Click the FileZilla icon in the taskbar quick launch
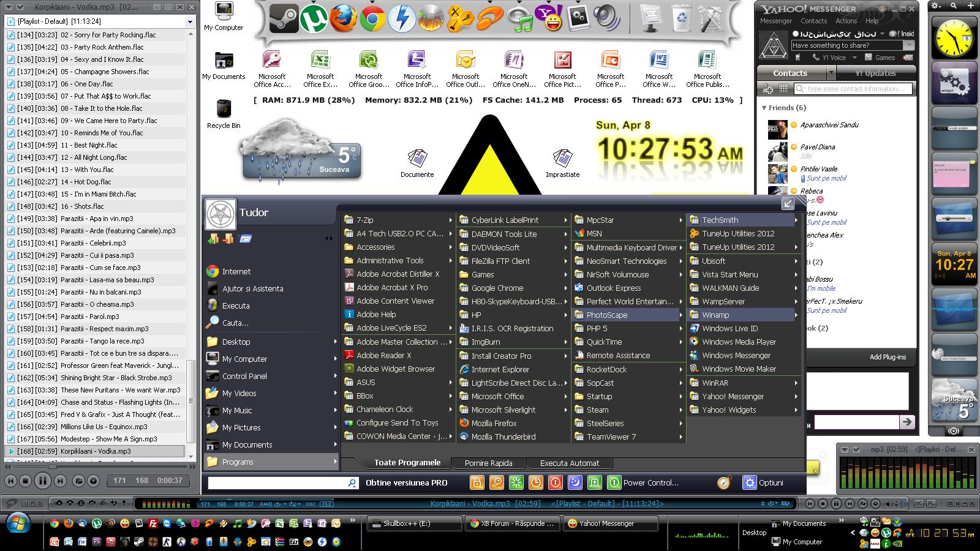Viewport: 980px width, 551px height. click(153, 523)
